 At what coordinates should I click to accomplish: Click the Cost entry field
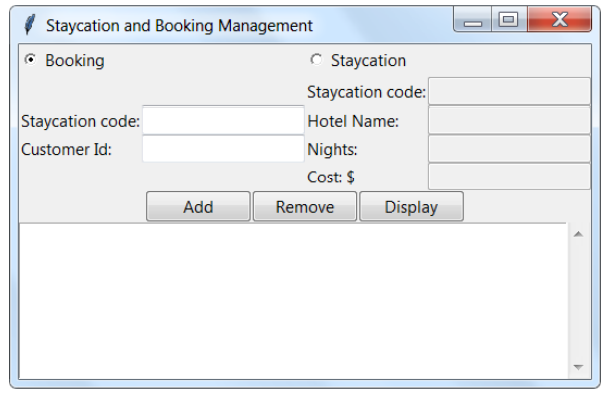[509, 177]
